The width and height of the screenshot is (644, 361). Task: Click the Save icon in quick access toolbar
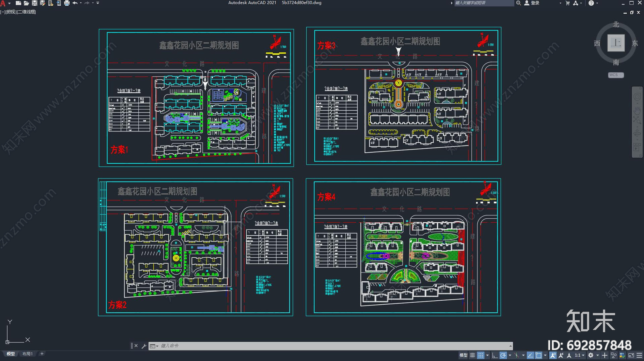point(35,3)
